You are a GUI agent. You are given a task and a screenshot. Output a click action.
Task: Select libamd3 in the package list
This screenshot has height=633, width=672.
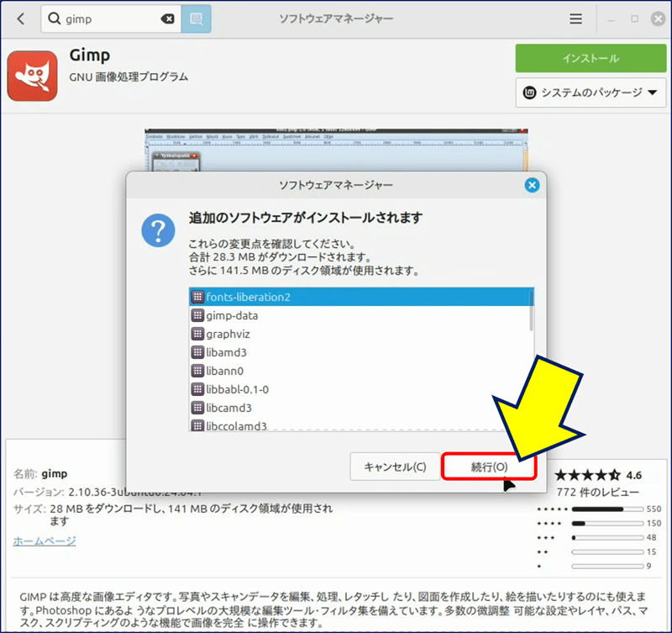click(361, 352)
